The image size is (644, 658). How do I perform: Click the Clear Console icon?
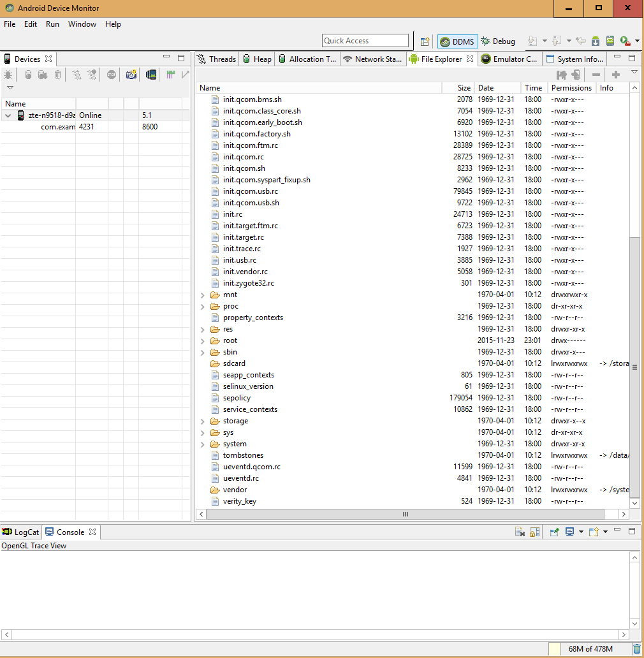coord(520,532)
